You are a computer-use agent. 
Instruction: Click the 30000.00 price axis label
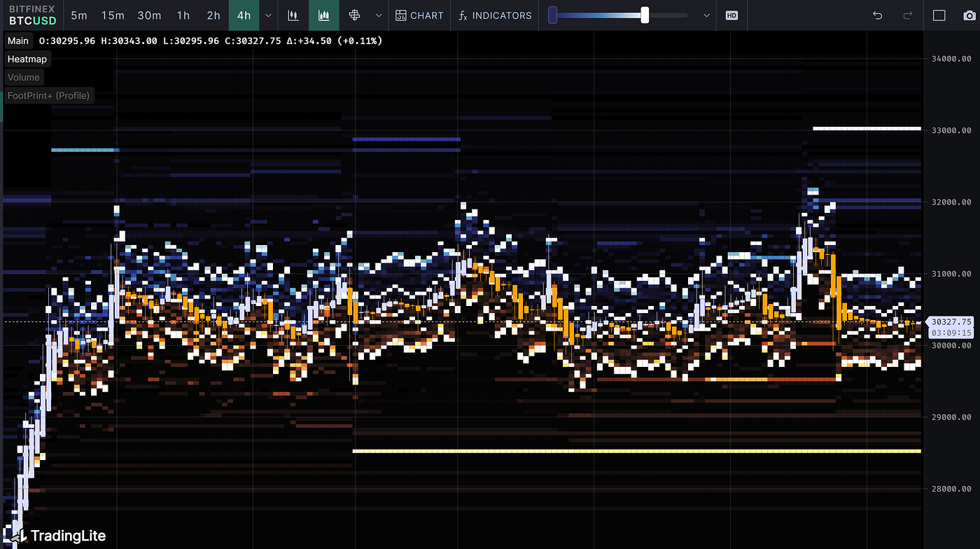[x=951, y=345]
